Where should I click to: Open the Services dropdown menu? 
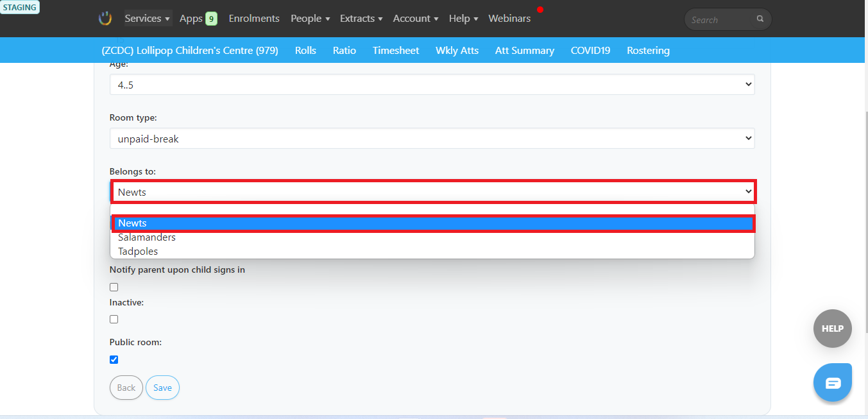pos(147,19)
